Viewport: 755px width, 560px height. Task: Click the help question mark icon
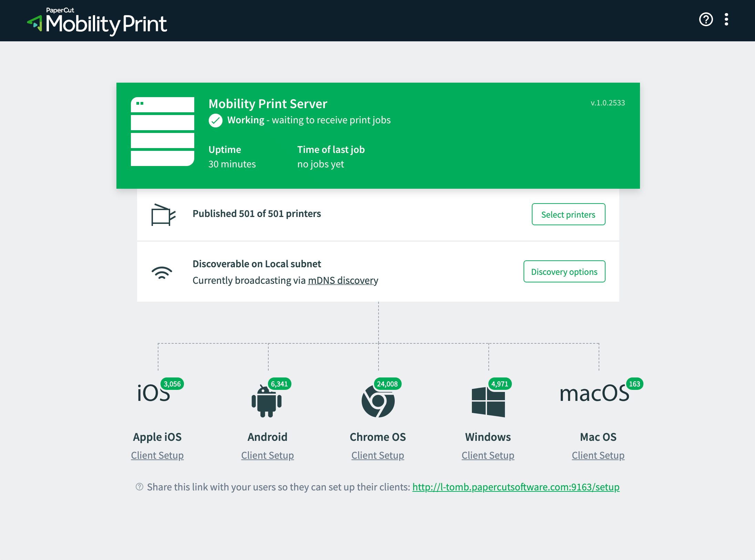click(x=706, y=20)
